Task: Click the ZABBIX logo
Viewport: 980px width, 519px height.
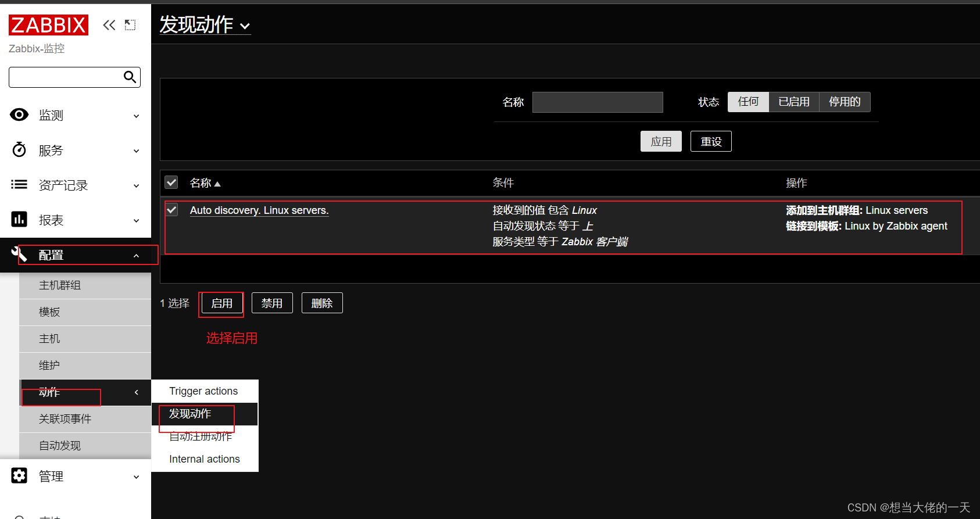Action: 48,25
